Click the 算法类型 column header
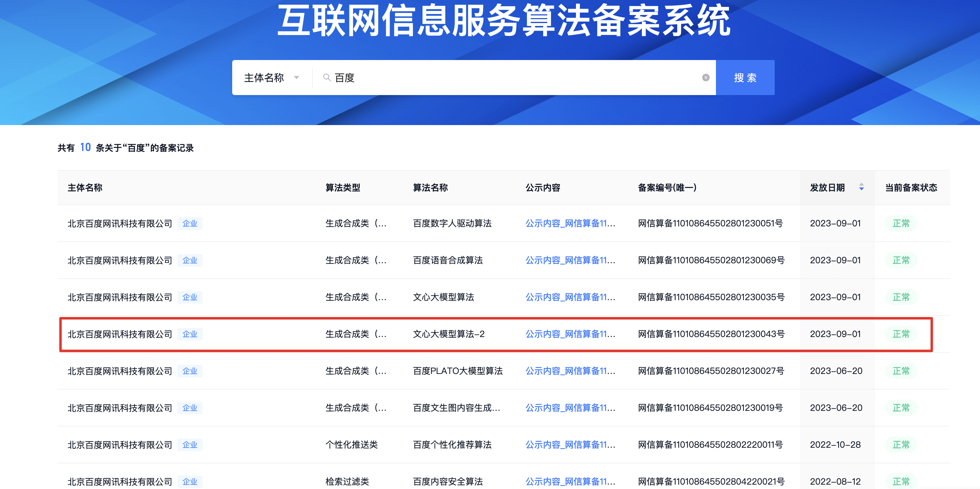 click(342, 188)
